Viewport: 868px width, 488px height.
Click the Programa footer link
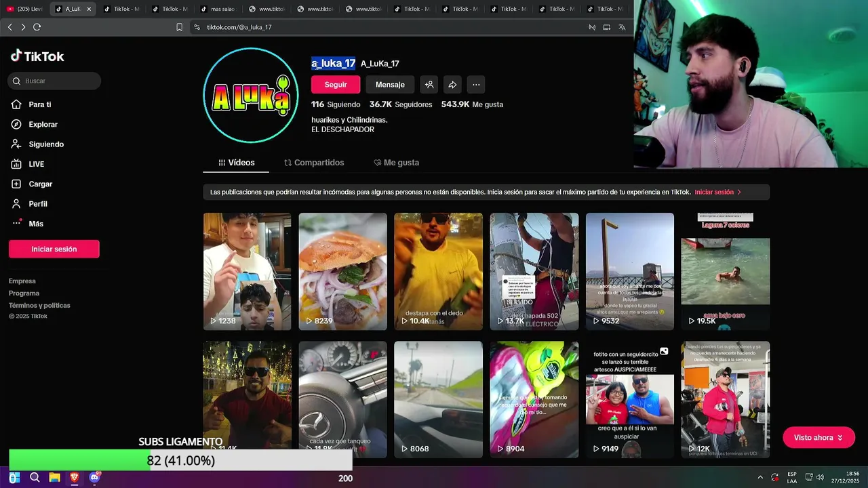point(24,293)
